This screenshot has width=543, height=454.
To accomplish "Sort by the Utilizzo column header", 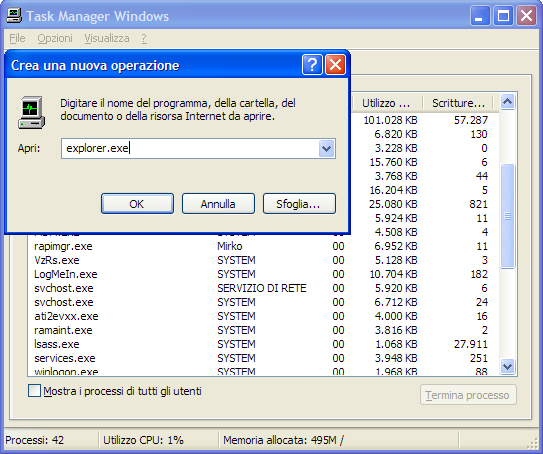I will (x=387, y=103).
